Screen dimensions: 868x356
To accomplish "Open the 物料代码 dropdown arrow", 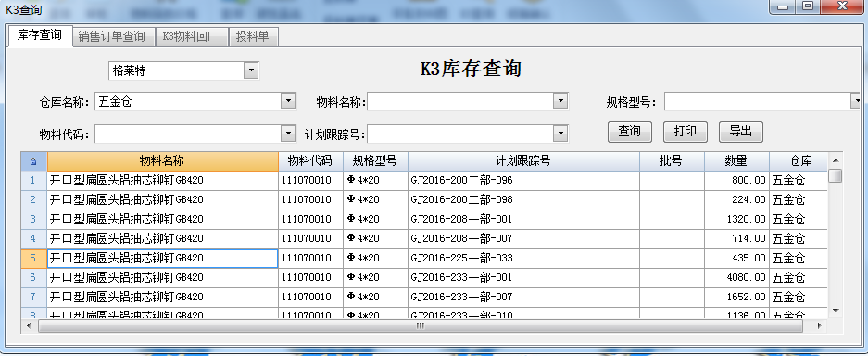I will coord(288,133).
